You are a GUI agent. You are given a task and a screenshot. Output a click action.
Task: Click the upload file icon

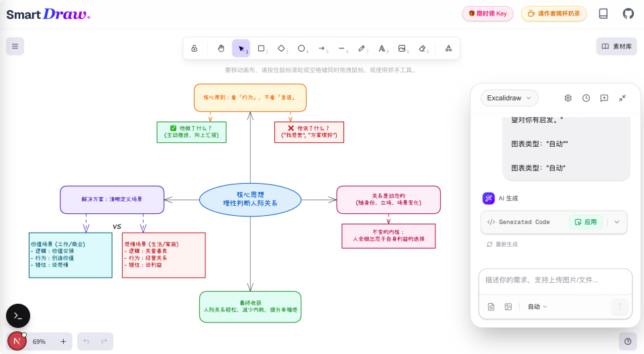pos(491,307)
